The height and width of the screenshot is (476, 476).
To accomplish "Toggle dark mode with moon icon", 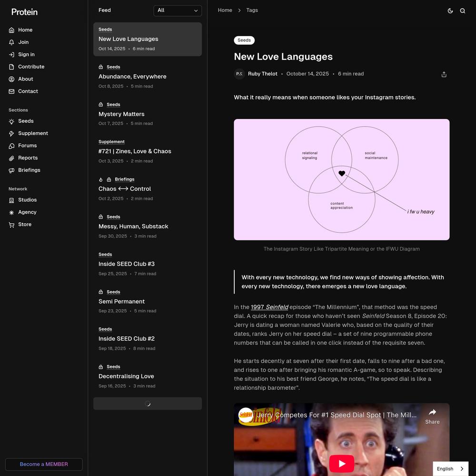I will 450,10.
